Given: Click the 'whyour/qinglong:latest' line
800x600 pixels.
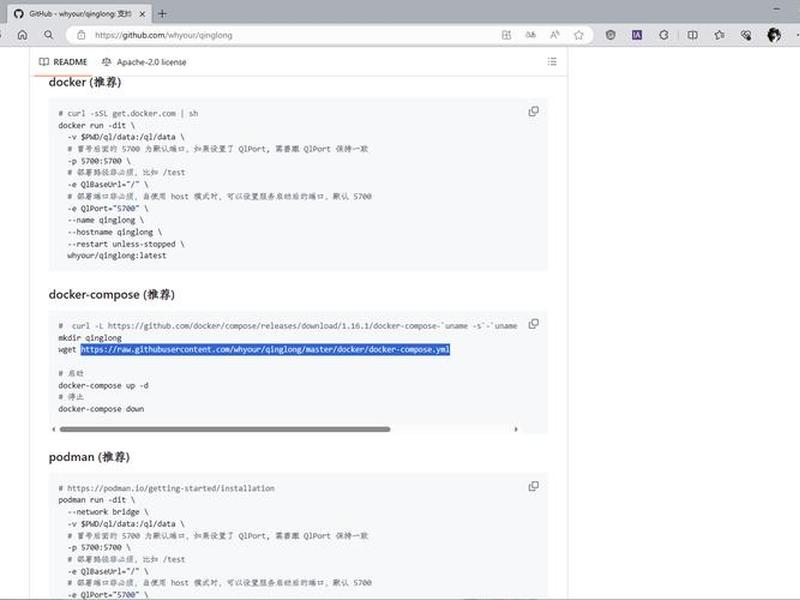Looking at the screenshot, I should (117, 256).
